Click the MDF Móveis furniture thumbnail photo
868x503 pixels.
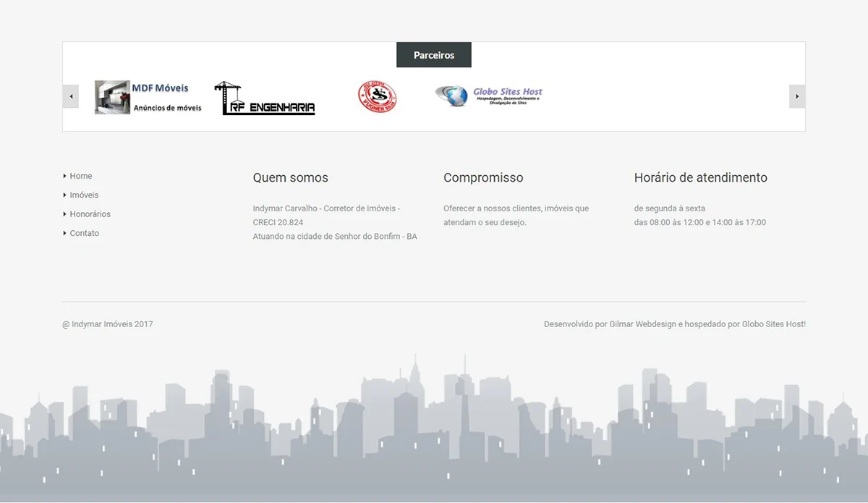[112, 97]
